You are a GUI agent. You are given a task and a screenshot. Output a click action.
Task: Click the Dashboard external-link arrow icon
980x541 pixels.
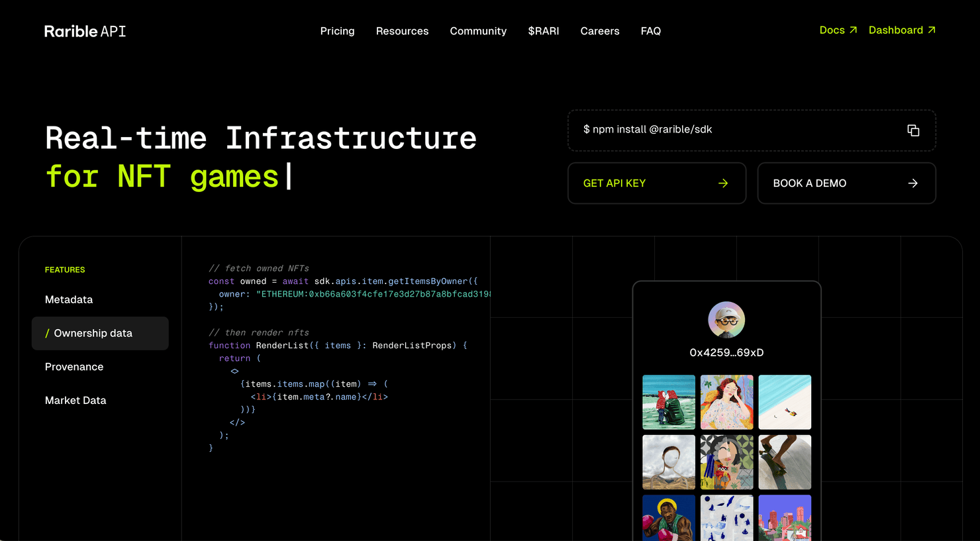932,30
